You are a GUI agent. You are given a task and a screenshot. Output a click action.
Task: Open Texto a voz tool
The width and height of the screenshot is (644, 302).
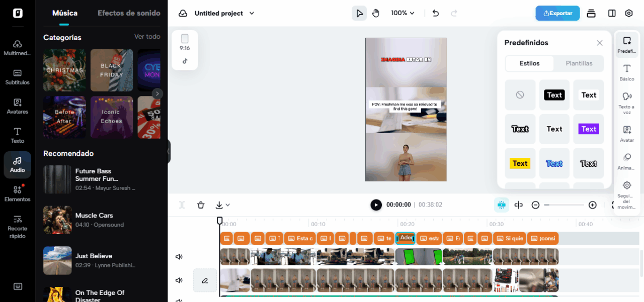(x=627, y=103)
